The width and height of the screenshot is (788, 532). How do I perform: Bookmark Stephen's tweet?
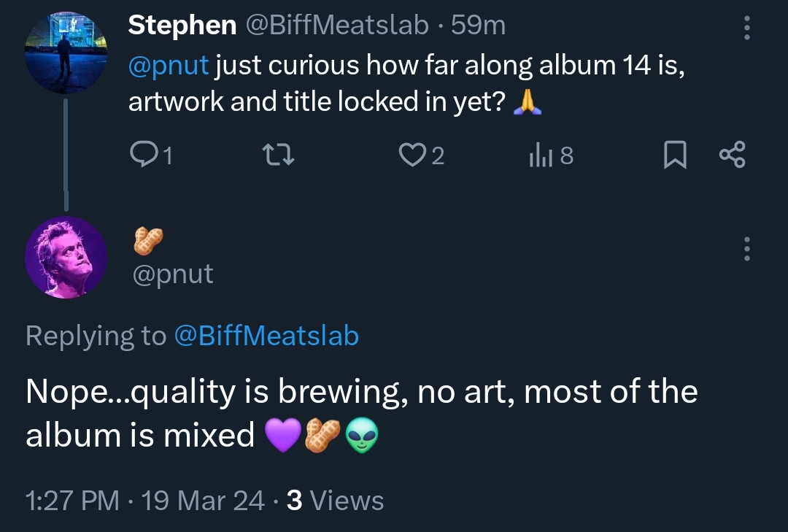(675, 155)
